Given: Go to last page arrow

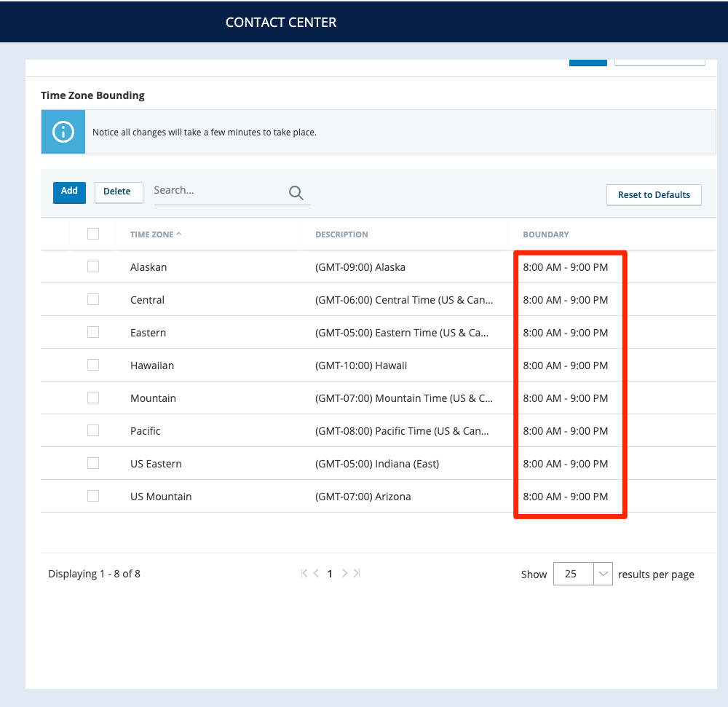Looking at the screenshot, I should pyautogui.click(x=357, y=574).
